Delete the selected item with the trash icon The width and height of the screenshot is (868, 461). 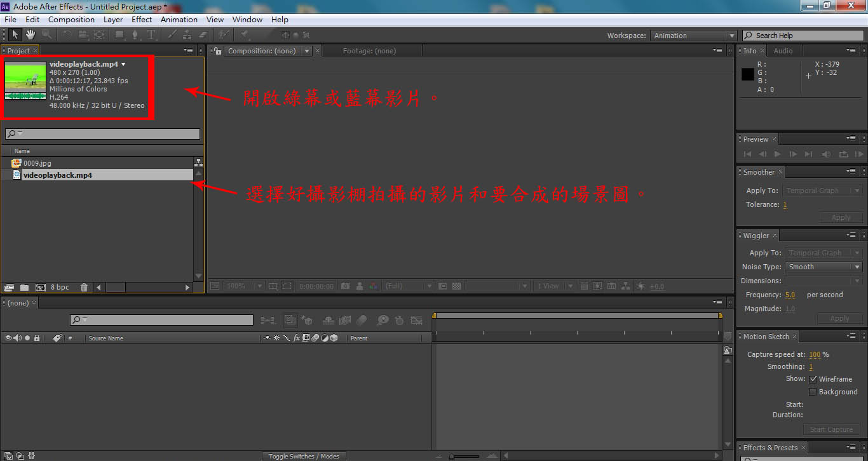pos(84,288)
